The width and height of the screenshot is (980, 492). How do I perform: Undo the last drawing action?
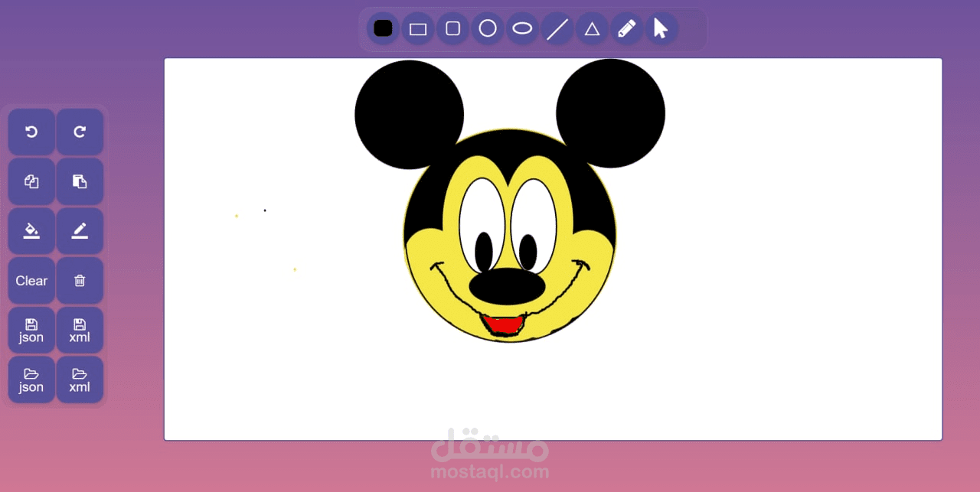click(x=31, y=132)
